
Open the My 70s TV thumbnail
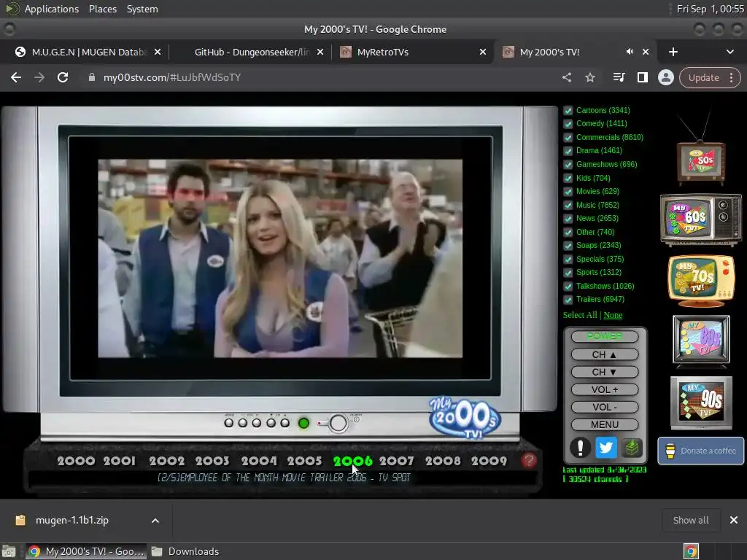[x=700, y=281]
